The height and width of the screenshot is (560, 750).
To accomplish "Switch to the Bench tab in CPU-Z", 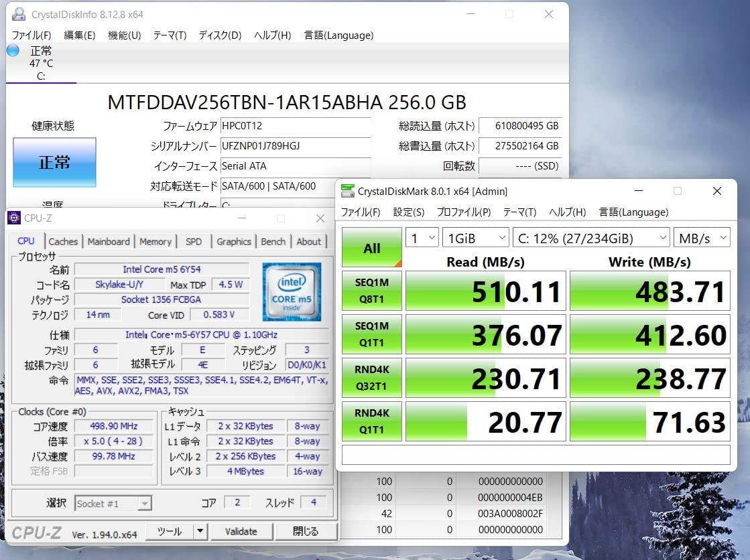I will (x=273, y=242).
